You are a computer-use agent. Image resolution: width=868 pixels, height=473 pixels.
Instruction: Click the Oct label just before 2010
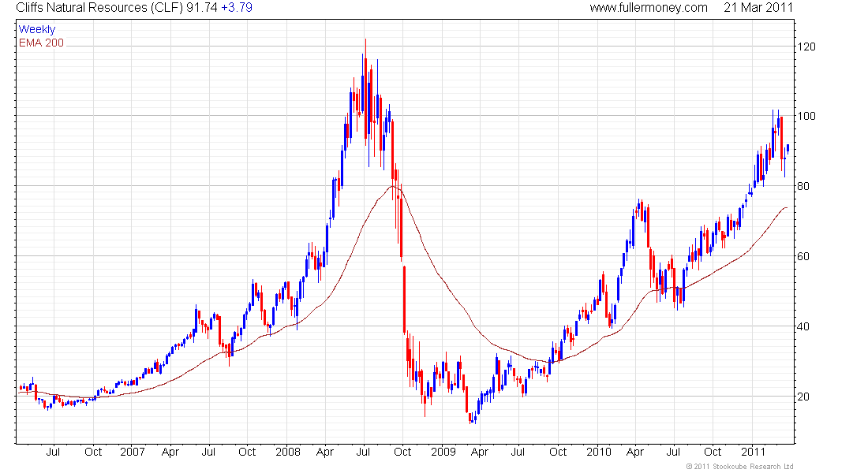(558, 452)
